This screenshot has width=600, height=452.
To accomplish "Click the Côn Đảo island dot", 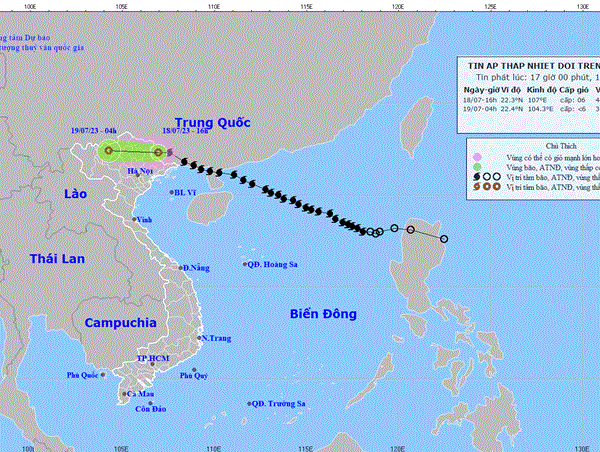I will [x=148, y=401].
